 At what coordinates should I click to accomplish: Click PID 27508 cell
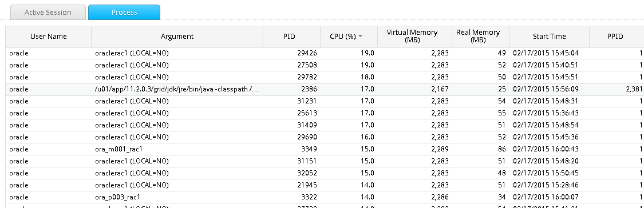291,65
